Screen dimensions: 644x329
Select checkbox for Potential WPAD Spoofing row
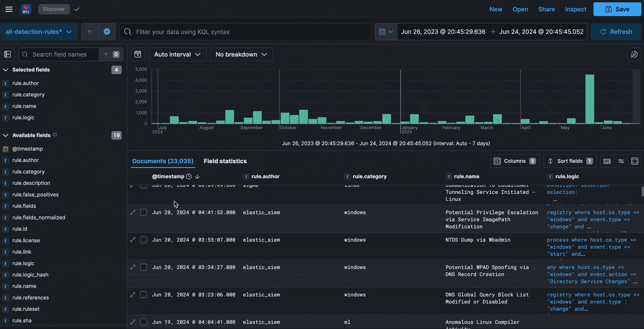tap(144, 267)
